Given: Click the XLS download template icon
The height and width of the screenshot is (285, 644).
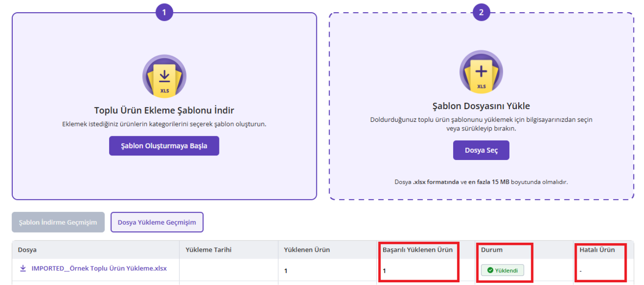Looking at the screenshot, I should click(x=164, y=77).
